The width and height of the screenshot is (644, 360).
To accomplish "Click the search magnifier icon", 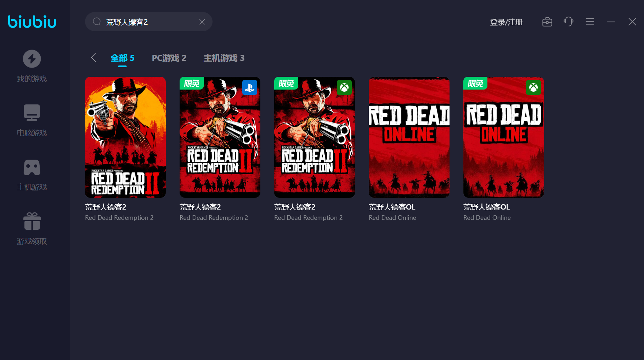I will [97, 22].
